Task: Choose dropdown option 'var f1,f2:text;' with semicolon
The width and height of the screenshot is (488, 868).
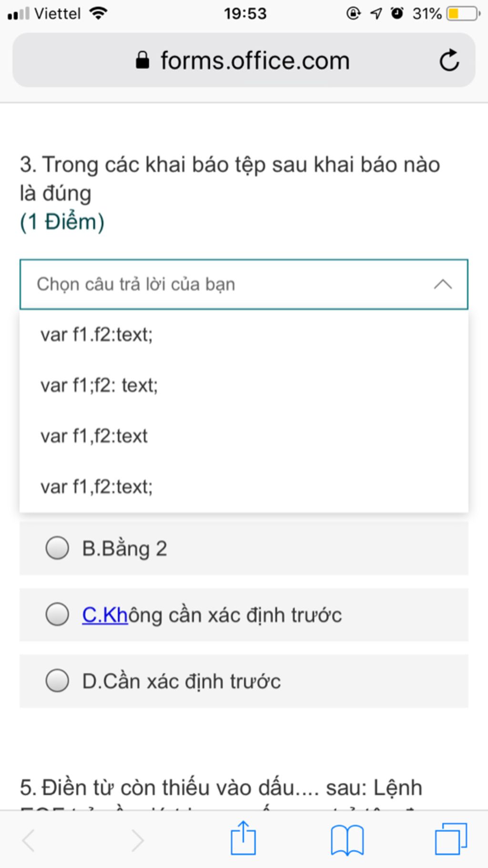Action: click(97, 487)
